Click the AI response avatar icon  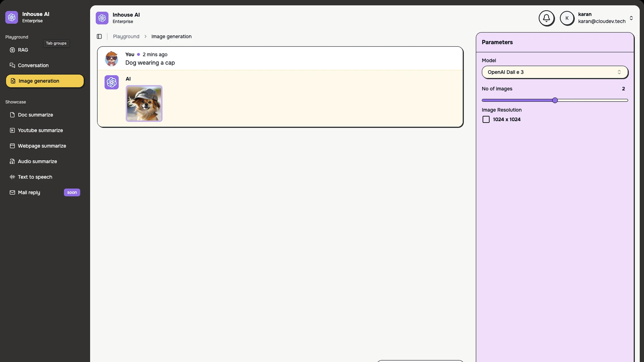[x=111, y=82]
